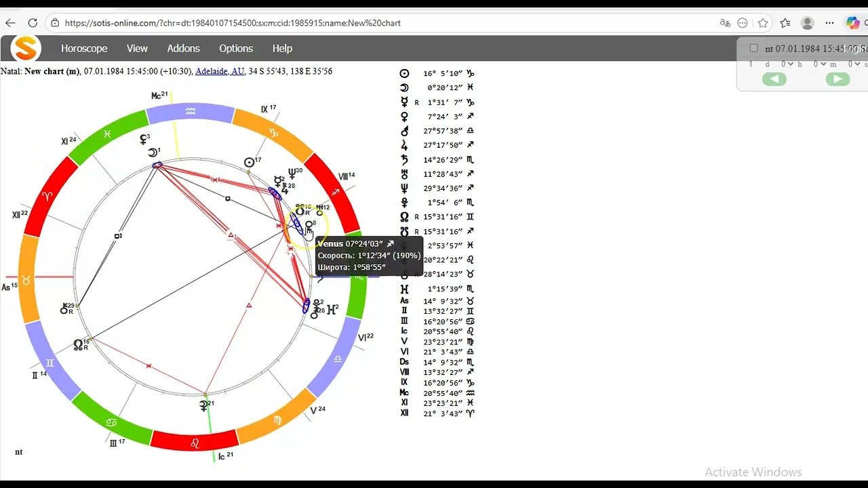This screenshot has width=868, height=488.
Task: Select the Uranus glyph in planet list
Action: tap(404, 174)
